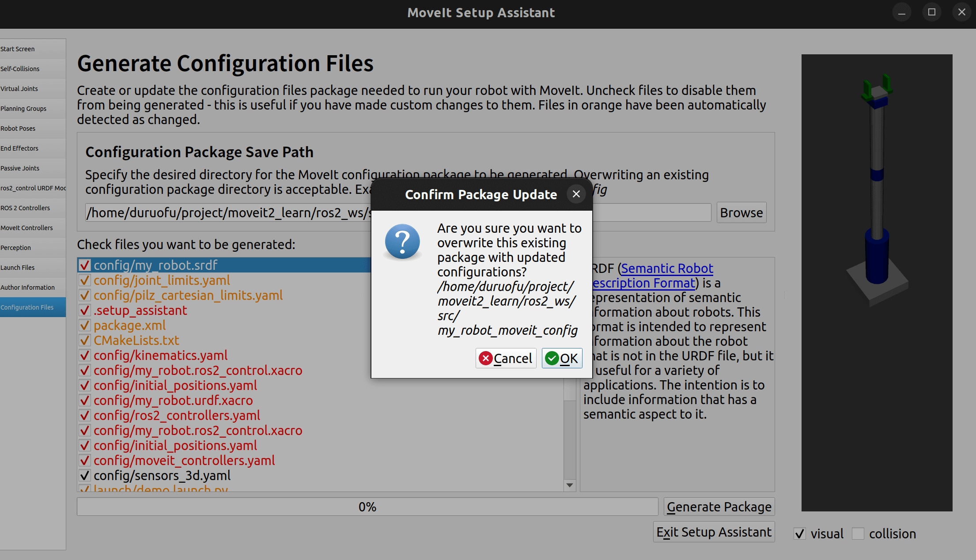Cancel the package update dialog

coord(506,358)
